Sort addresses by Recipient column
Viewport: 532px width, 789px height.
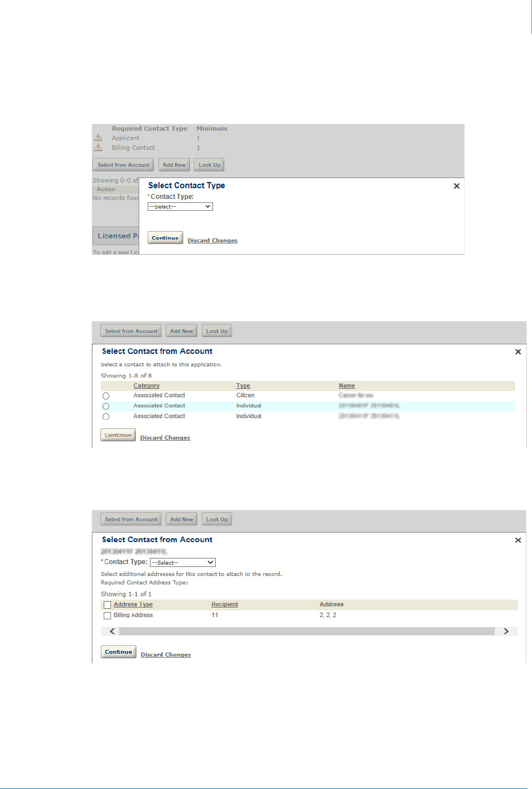click(225, 605)
